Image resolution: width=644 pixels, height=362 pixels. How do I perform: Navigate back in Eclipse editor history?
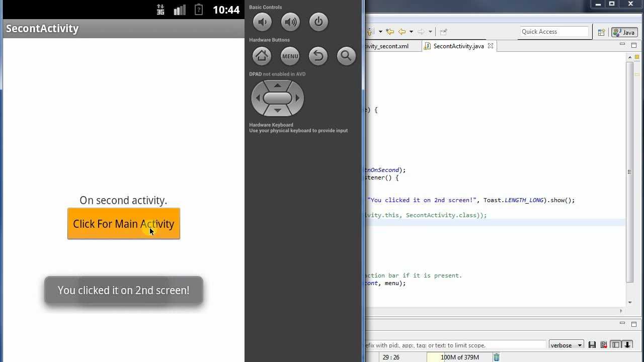point(401,32)
